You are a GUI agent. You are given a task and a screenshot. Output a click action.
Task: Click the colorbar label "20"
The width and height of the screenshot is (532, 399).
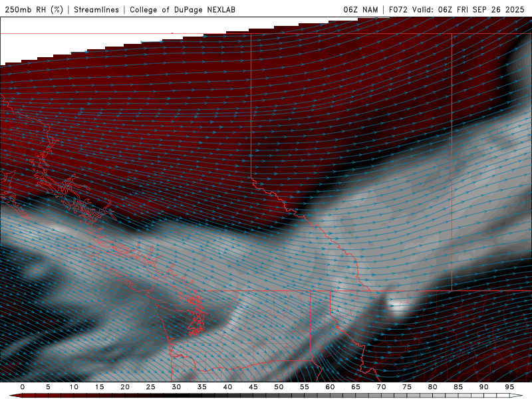(x=125, y=387)
